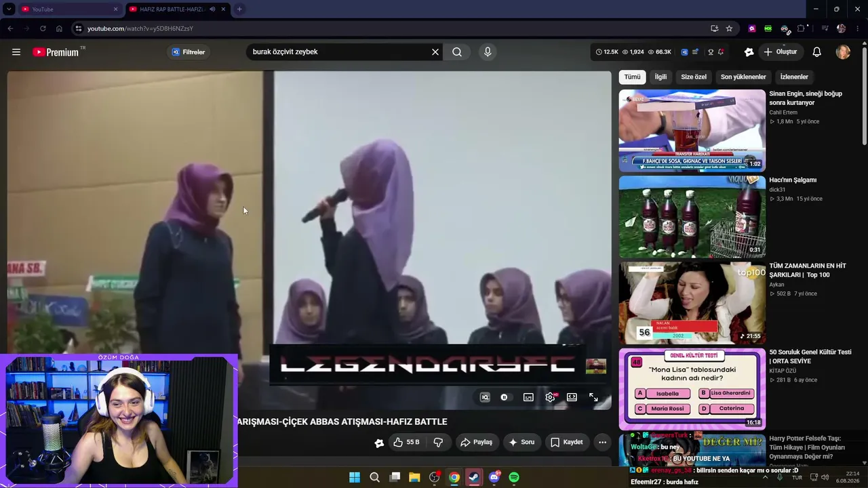Toggle subtitles in video player
868x488 pixels.
[x=528, y=397]
